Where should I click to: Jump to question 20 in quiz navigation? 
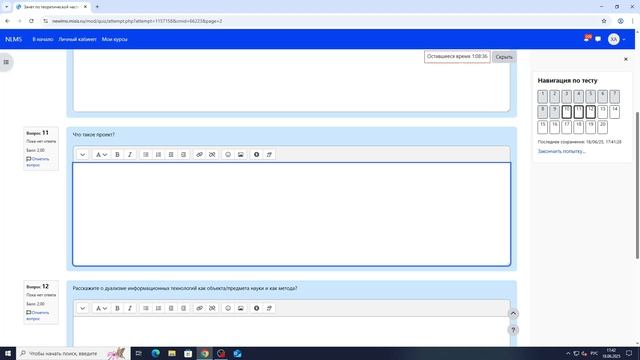(602, 127)
